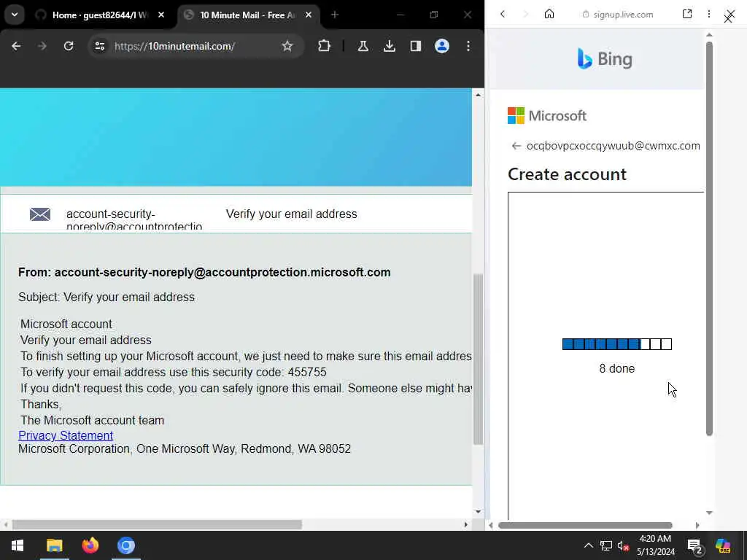Click the Bing logo
Screen dimensions: 747x560
coord(605,59)
